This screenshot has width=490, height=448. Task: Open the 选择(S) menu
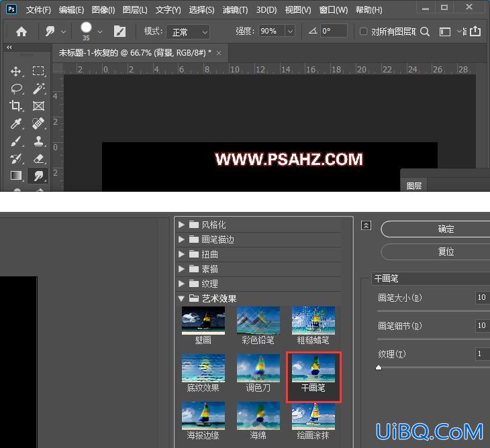(x=201, y=10)
